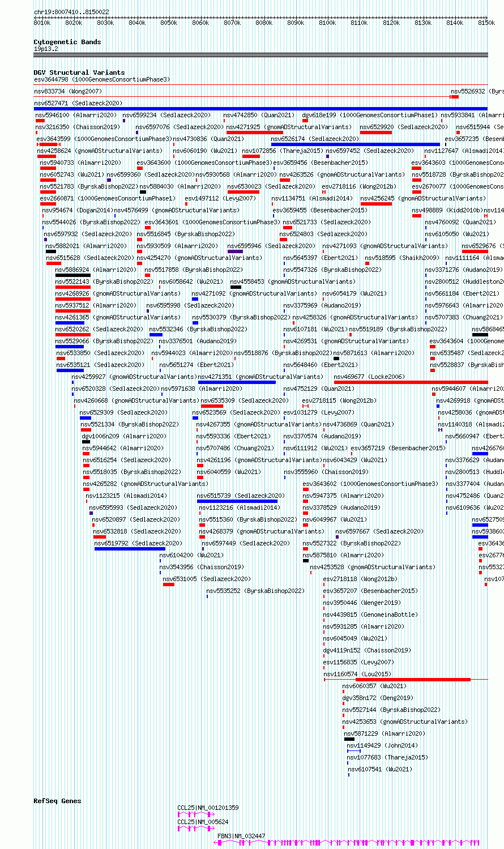Click the FBN3 gene exon glyph
The width and height of the screenshot is (504, 849).
point(347,843)
